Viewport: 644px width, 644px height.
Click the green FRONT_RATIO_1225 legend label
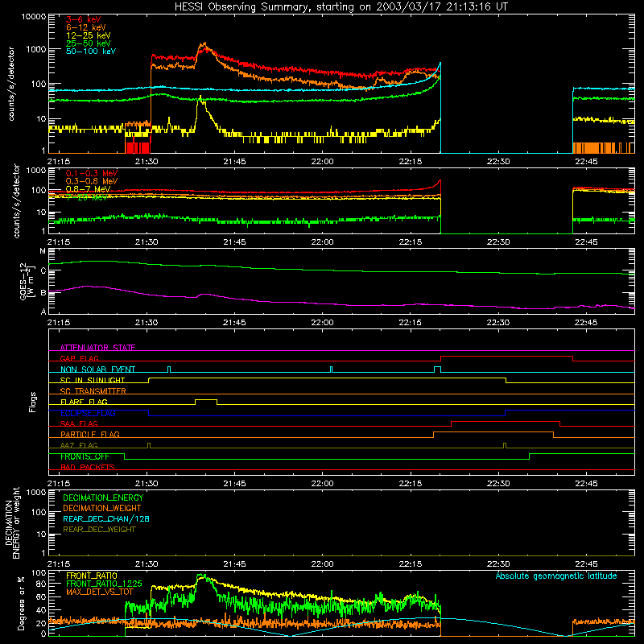(104, 584)
